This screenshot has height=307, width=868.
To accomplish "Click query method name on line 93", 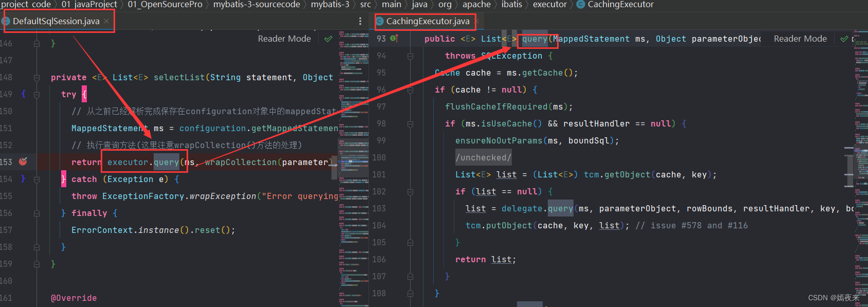I will pos(534,39).
